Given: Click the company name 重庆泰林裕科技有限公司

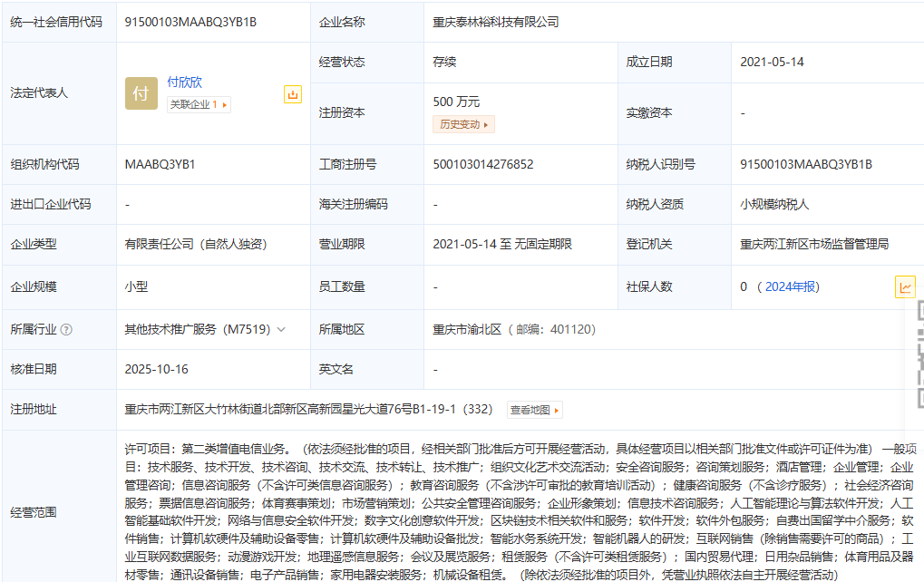Looking at the screenshot, I should [x=496, y=22].
